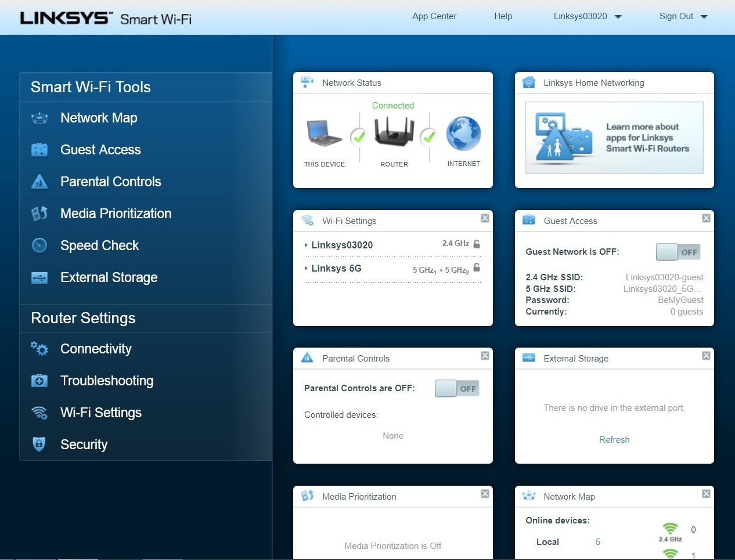Click the Speed Check clock icon
This screenshot has height=560, width=735.
[x=39, y=245]
